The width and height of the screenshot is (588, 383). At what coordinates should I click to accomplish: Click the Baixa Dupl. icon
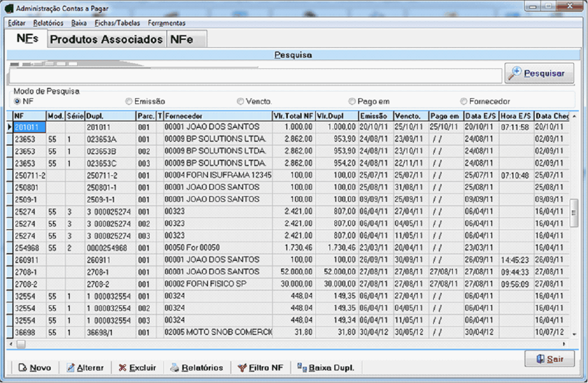[x=302, y=367]
